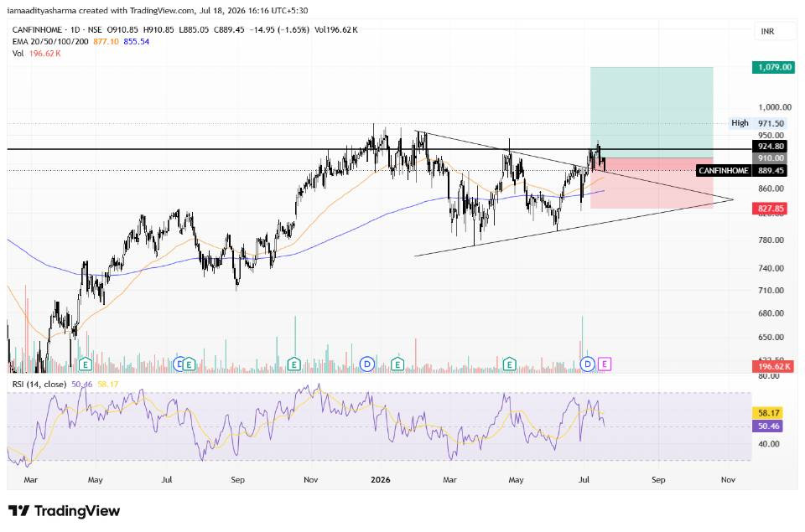Click the green profit target zone

tap(652, 112)
